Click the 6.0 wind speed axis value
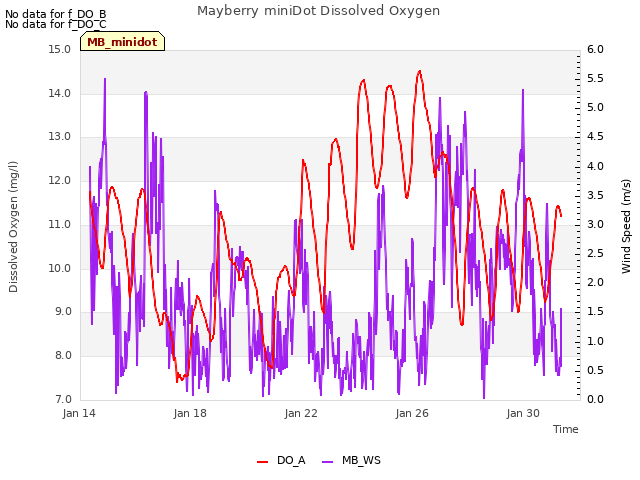This screenshot has height=480, width=640. 595,49
